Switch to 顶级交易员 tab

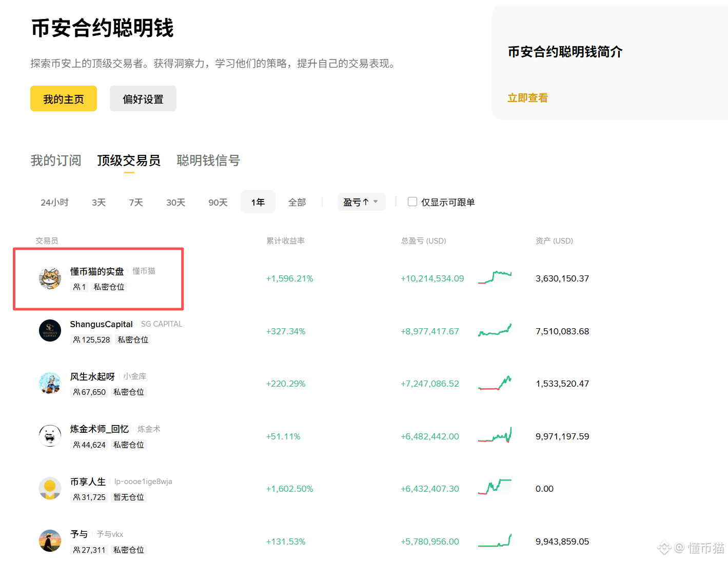click(129, 161)
